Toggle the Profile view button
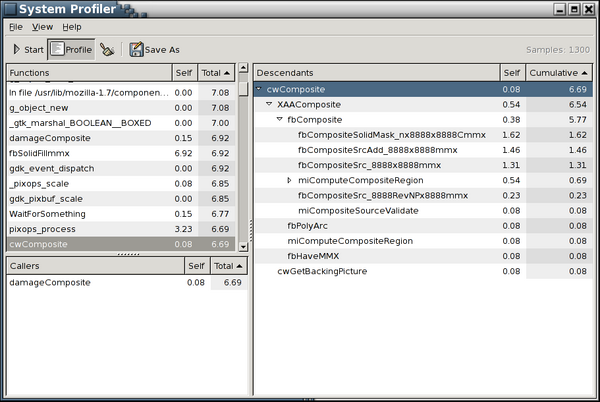The height and width of the screenshot is (402, 600). 71,49
